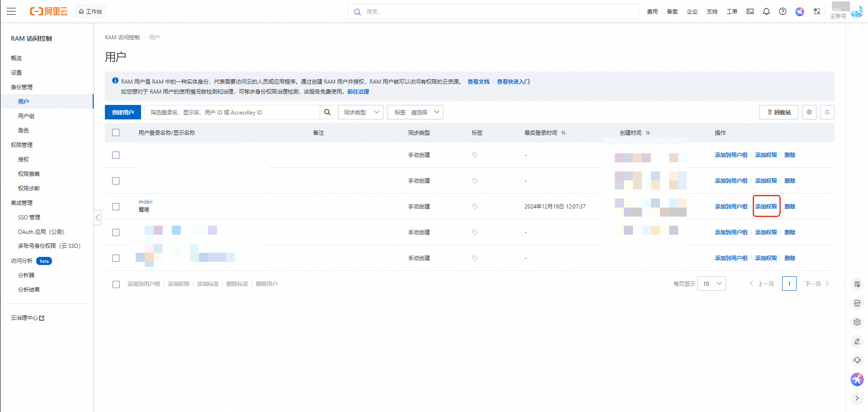The height and width of the screenshot is (412, 868).
Task: Open the 每页显示 page size dropdown
Action: pyautogui.click(x=712, y=284)
